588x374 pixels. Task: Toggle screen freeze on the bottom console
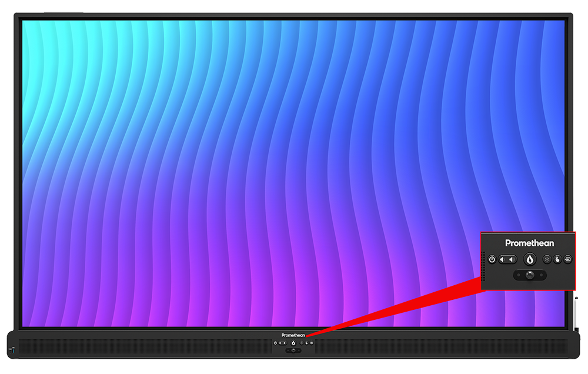tap(302, 342)
